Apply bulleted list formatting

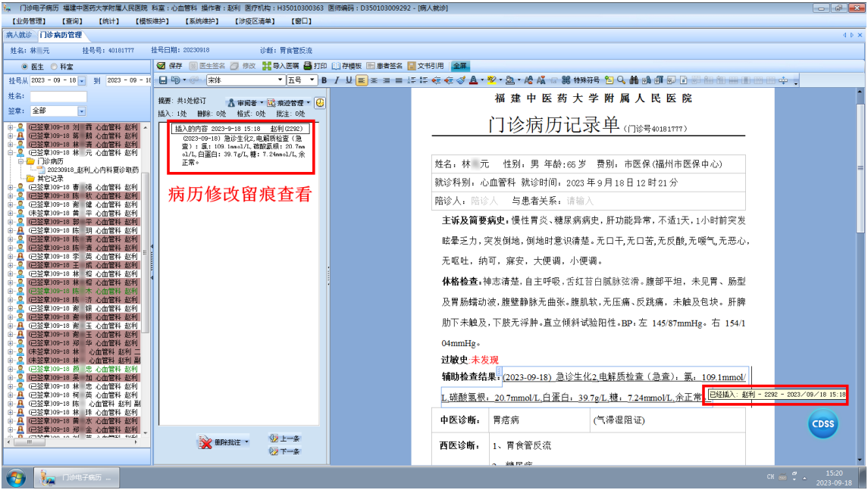click(424, 80)
